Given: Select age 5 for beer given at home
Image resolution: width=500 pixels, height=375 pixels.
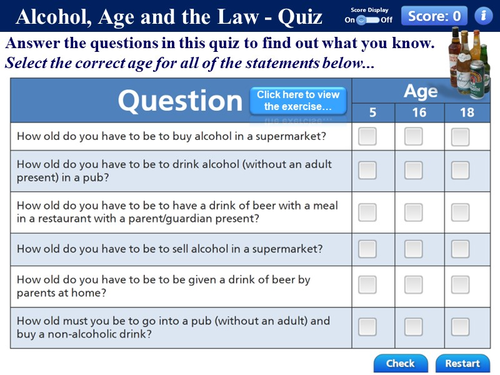Looking at the screenshot, I should [x=367, y=285].
